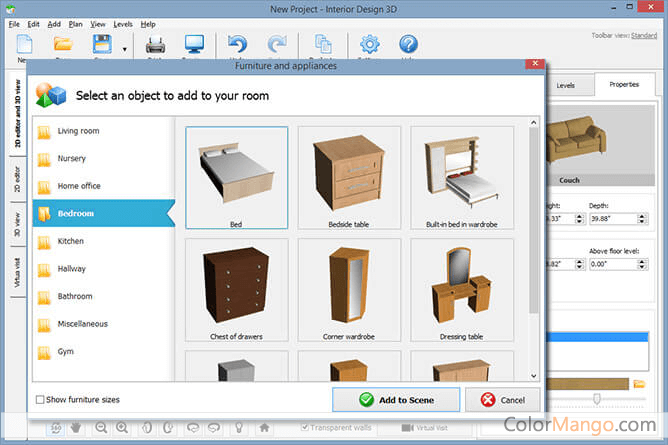
Task: Click the Help question mark icon
Action: pyautogui.click(x=408, y=45)
